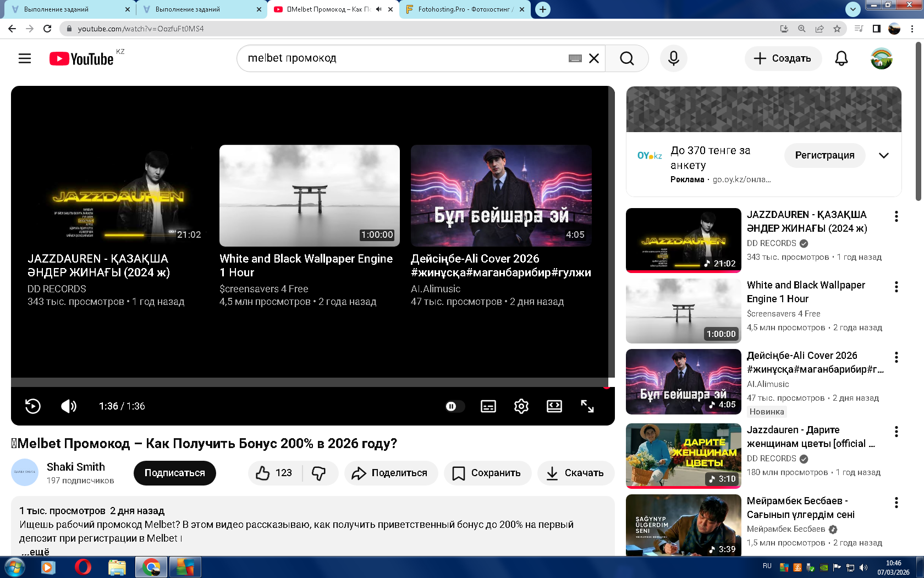
Task: Open options menu for JAZZDAUREN sidebar video
Action: point(896,216)
